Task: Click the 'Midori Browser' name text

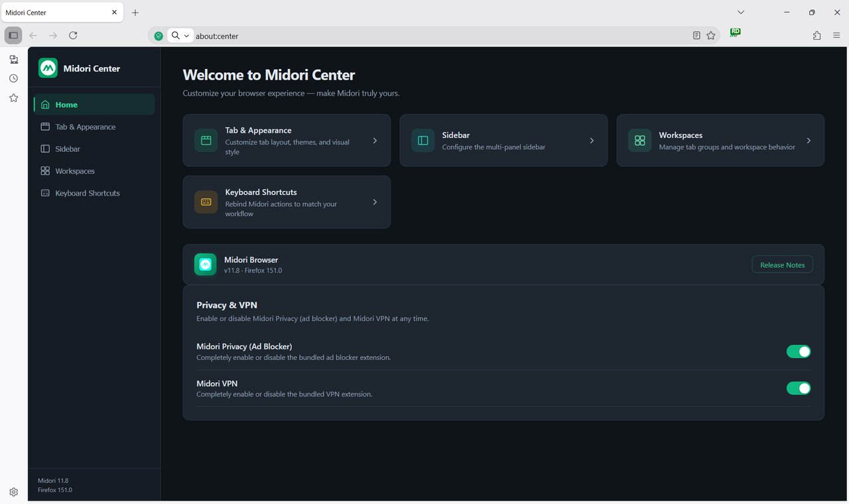Action: tap(251, 260)
